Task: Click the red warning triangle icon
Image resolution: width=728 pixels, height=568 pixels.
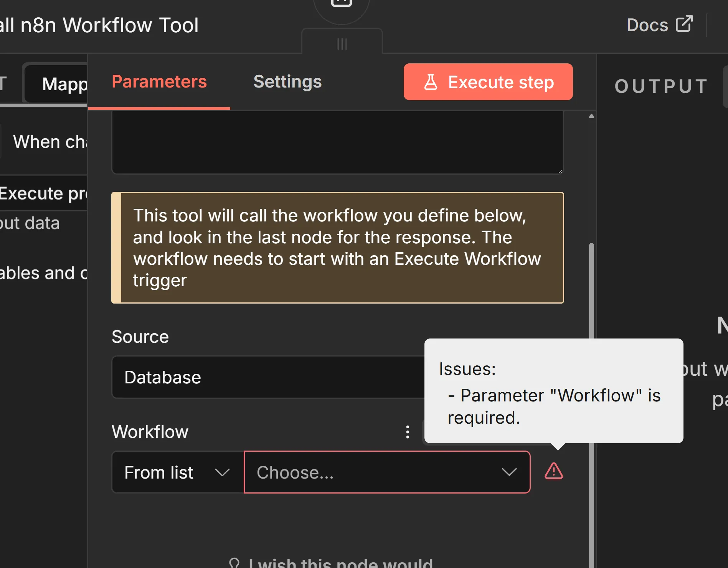Action: pyautogui.click(x=553, y=471)
